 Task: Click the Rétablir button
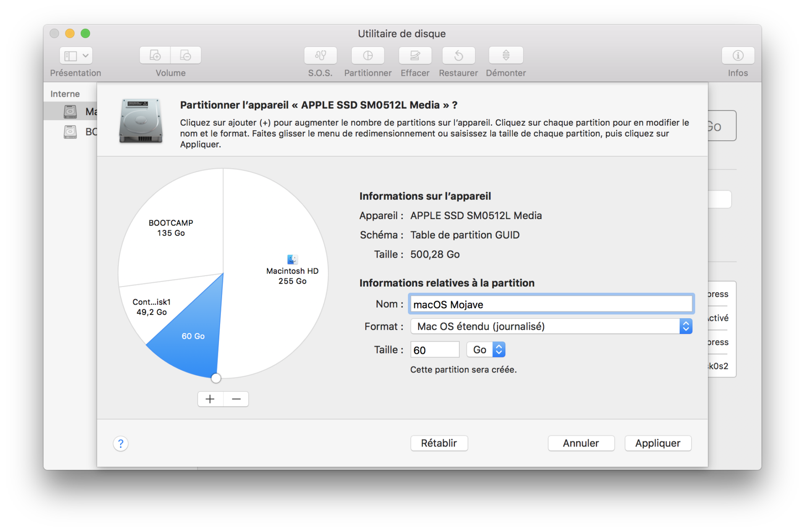(439, 443)
